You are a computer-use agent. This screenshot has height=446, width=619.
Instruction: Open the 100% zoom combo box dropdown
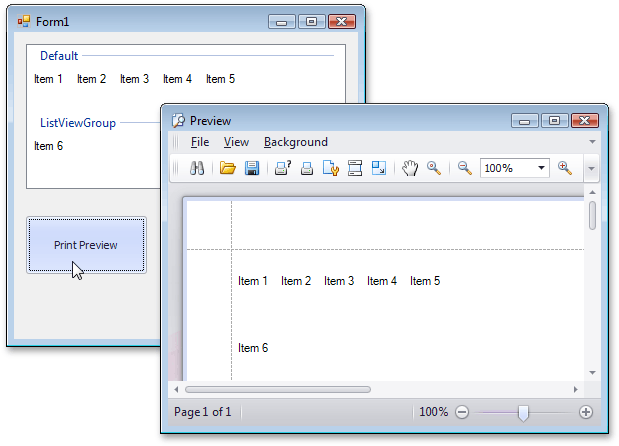[x=541, y=168]
